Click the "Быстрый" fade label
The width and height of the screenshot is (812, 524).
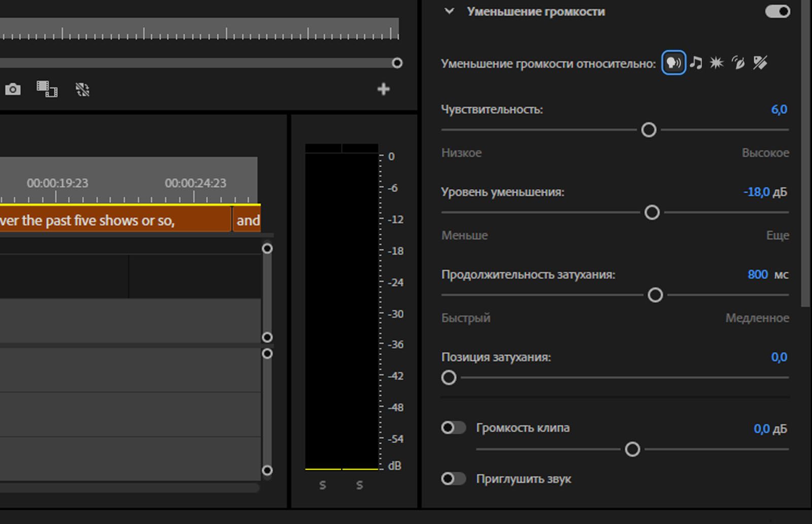[x=466, y=318]
